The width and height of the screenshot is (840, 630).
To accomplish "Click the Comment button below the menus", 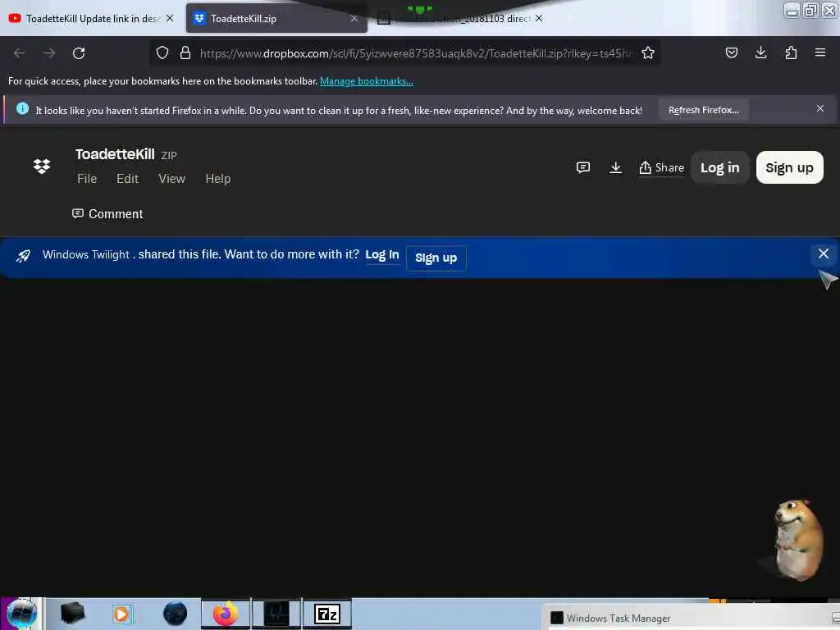I will click(107, 214).
